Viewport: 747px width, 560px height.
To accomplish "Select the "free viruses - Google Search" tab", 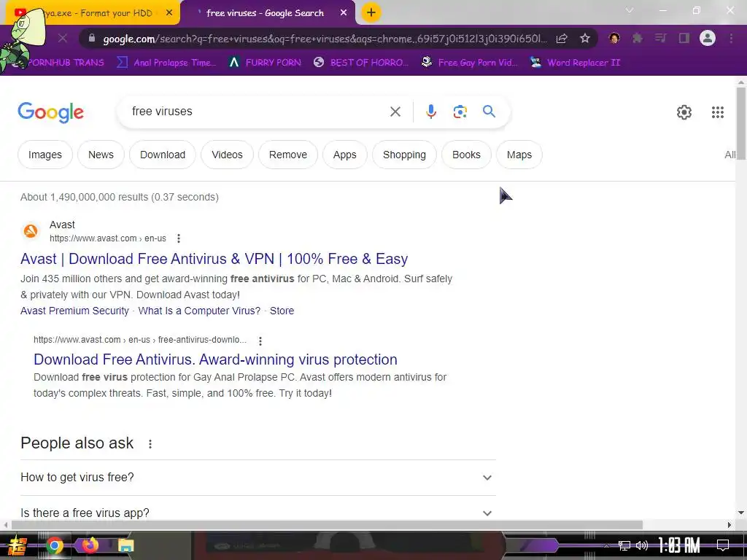I will coord(268,13).
